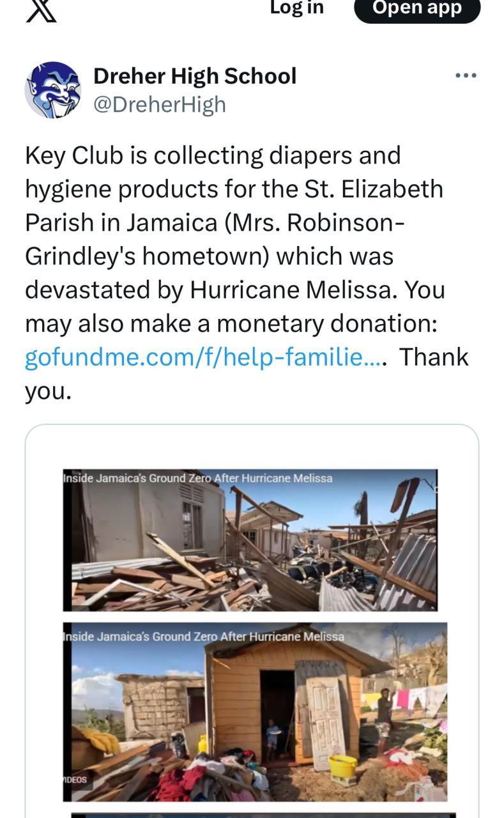The height and width of the screenshot is (818, 504).
Task: Tap the Log in button
Action: (296, 8)
